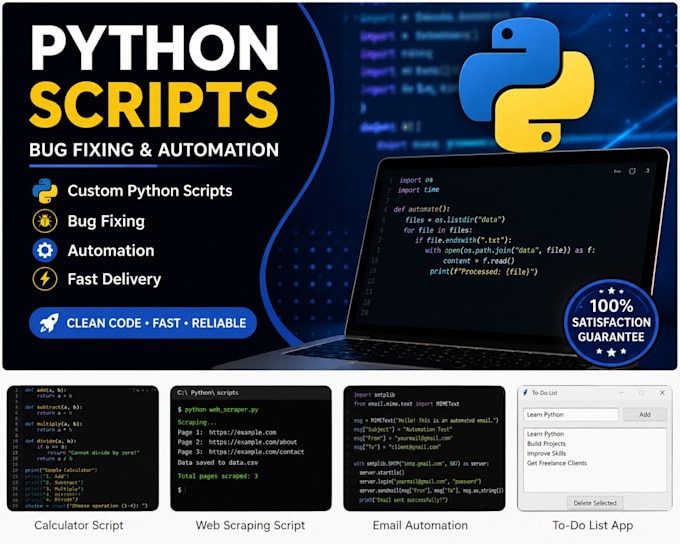Click 'import time' on laptop screen
The width and height of the screenshot is (680, 544).
(418, 190)
